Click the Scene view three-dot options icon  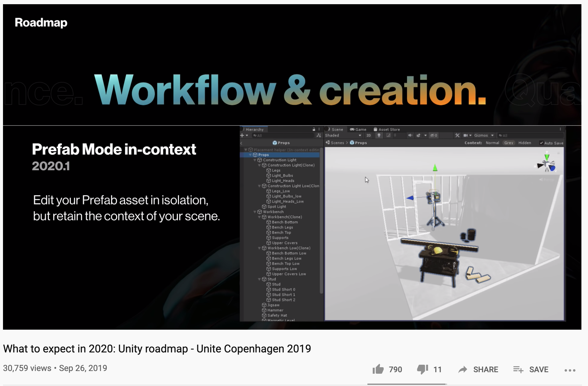click(560, 129)
